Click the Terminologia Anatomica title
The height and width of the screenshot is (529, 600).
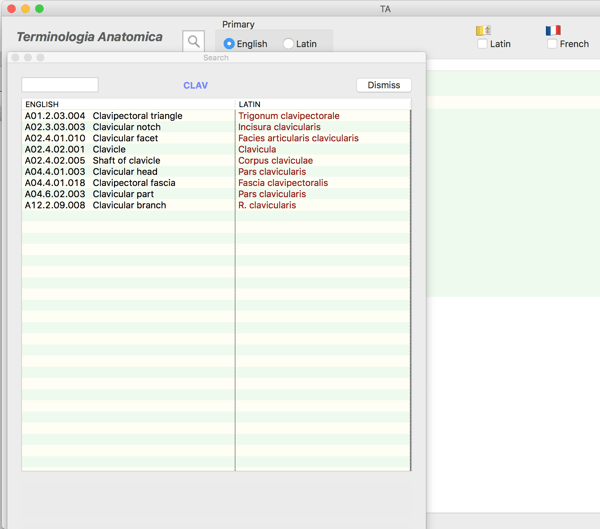click(x=89, y=37)
